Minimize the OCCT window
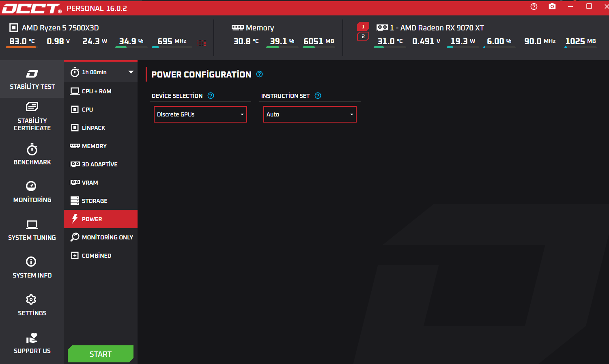The image size is (609, 364). pos(570,6)
